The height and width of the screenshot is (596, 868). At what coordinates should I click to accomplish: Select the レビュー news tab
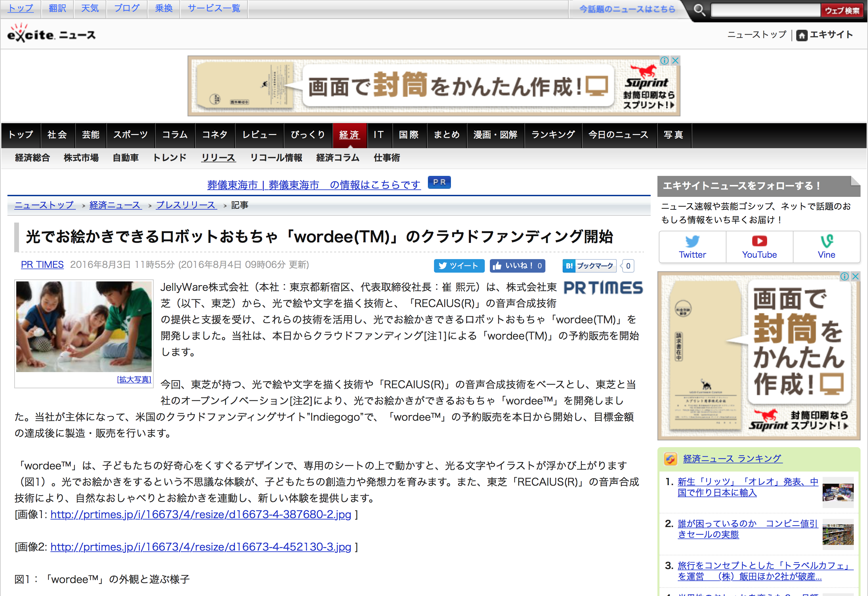click(259, 135)
